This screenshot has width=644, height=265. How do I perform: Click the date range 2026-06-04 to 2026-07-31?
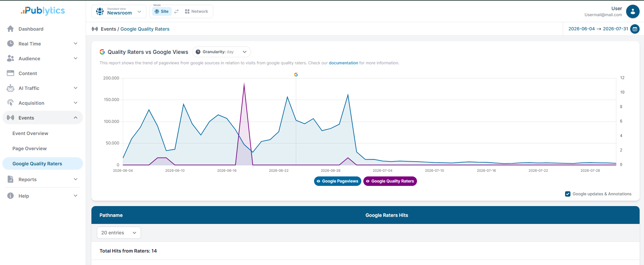tap(598, 29)
